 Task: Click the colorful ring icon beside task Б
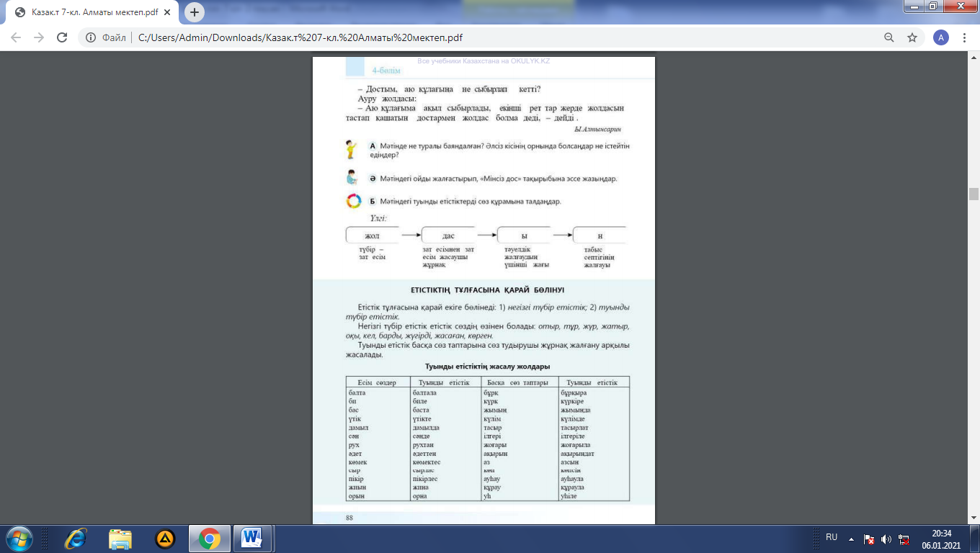click(353, 202)
